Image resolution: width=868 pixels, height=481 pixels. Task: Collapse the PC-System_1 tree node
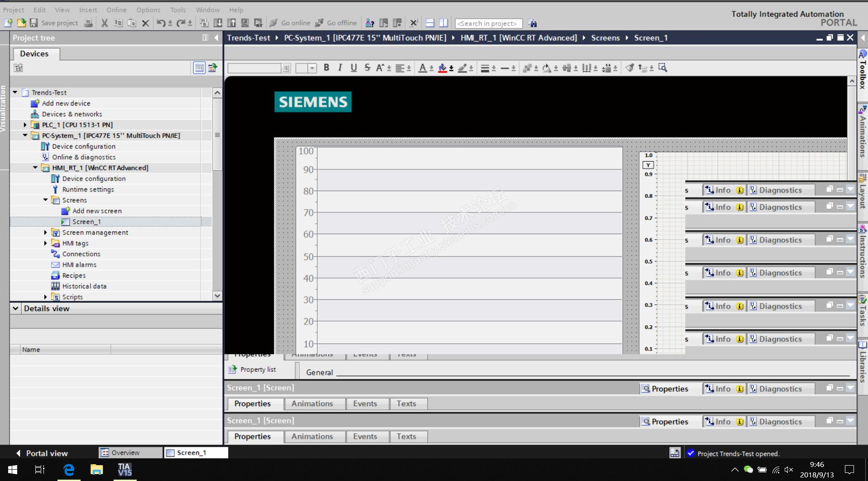[25, 135]
